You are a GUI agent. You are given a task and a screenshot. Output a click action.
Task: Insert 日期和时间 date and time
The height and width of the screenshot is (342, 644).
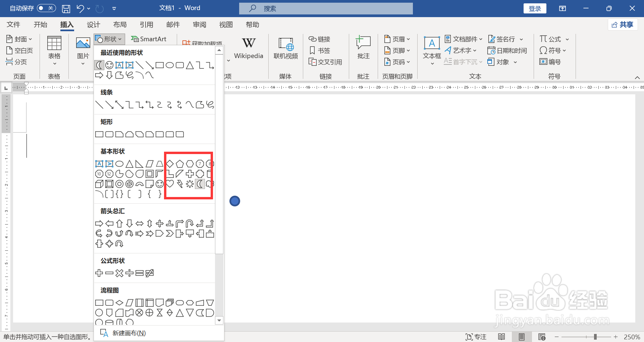(507, 50)
